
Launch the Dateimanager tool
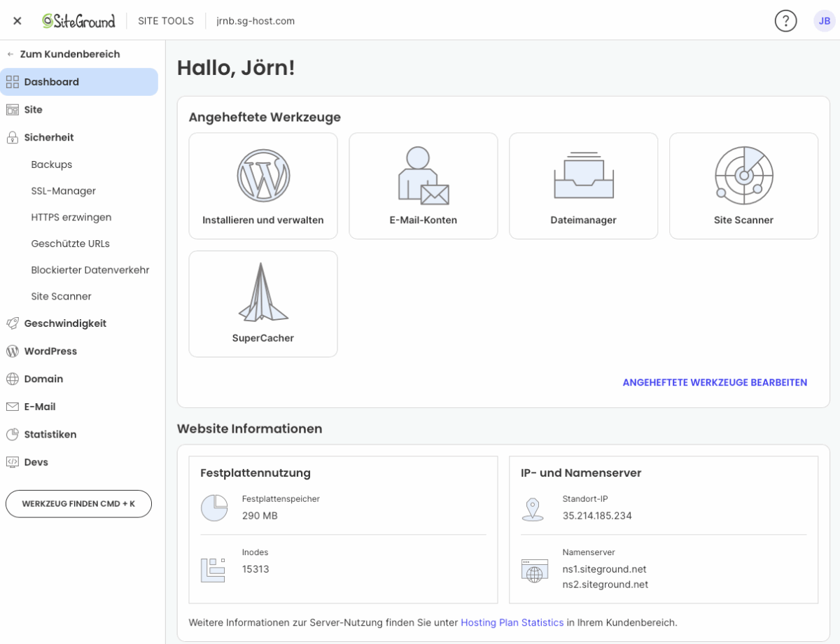[x=583, y=186]
